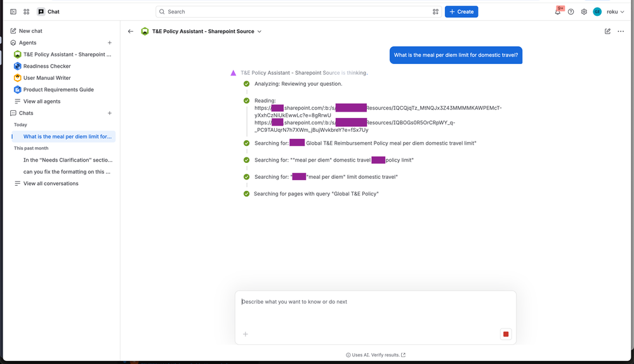The image size is (634, 364).
Task: Click the user avatar icon
Action: [597, 11]
